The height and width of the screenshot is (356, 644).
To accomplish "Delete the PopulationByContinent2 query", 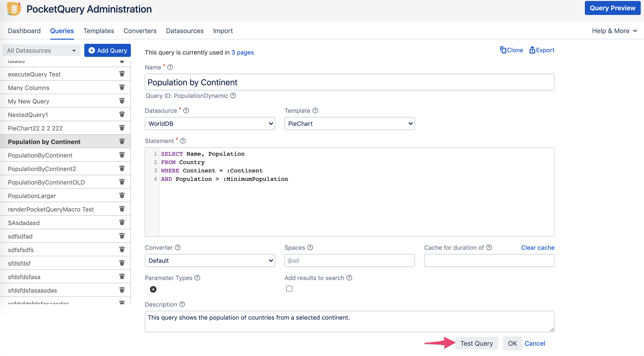I will [122, 168].
